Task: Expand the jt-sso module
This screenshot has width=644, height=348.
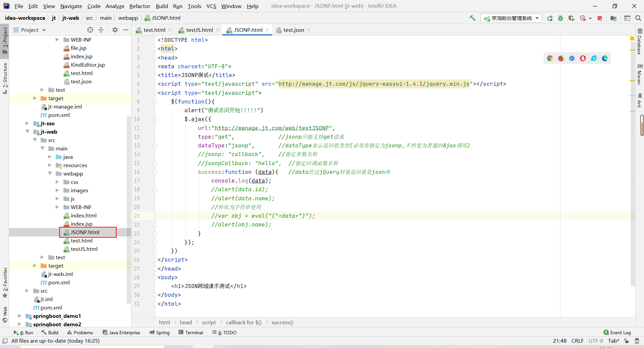Action: point(27,123)
